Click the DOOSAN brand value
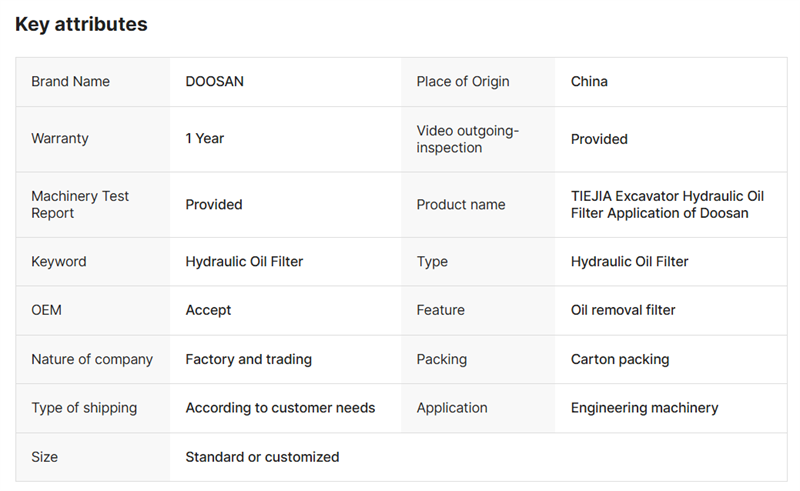Image resolution: width=800 pixels, height=491 pixels. point(214,82)
